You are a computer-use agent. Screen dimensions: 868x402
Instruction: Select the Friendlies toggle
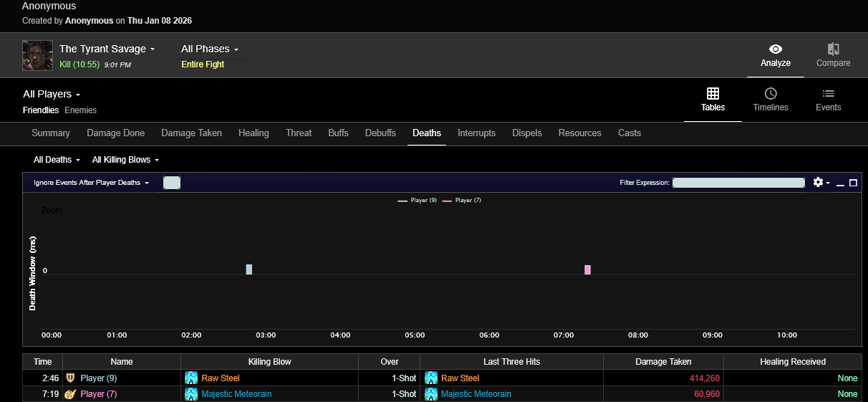41,110
